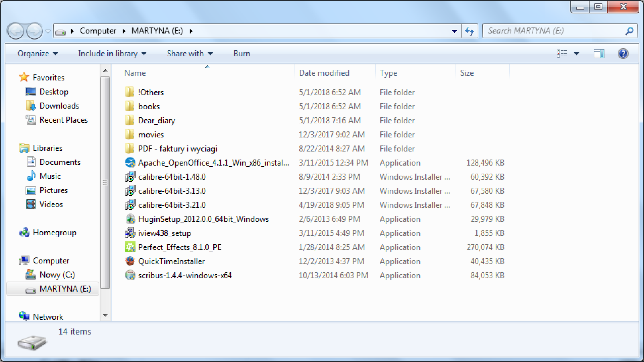644x362 pixels.
Task: Select the Perfect_Effects_8.1.0_PE icon
Action: [130, 247]
